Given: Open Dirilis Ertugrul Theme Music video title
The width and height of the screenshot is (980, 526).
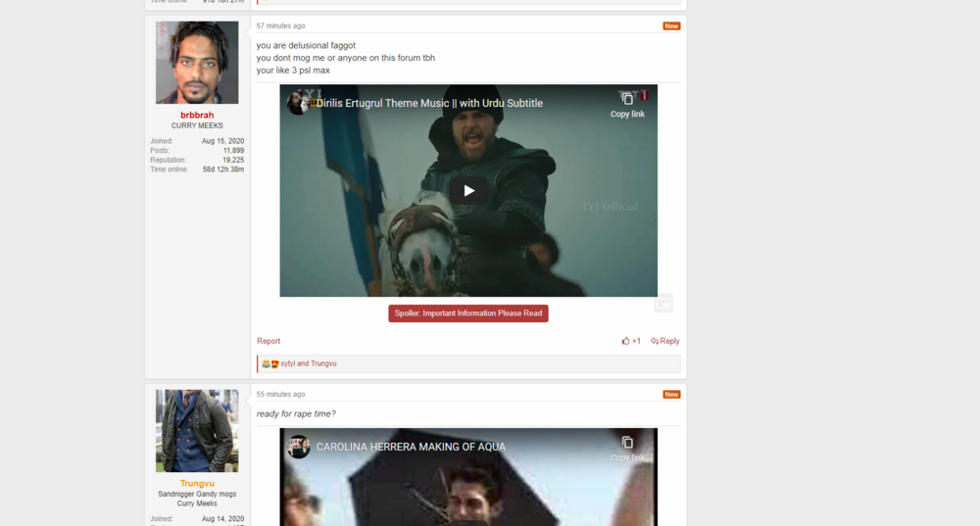Looking at the screenshot, I should (429, 103).
